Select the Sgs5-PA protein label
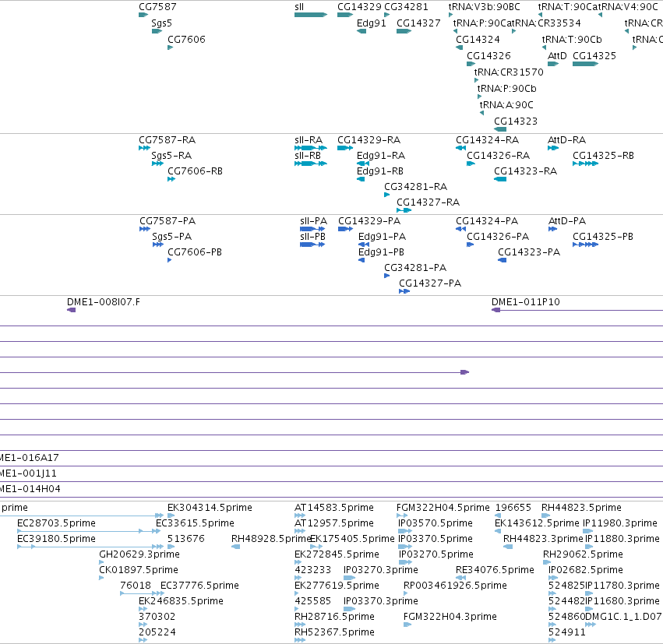The width and height of the screenshot is (663, 644). (x=171, y=237)
